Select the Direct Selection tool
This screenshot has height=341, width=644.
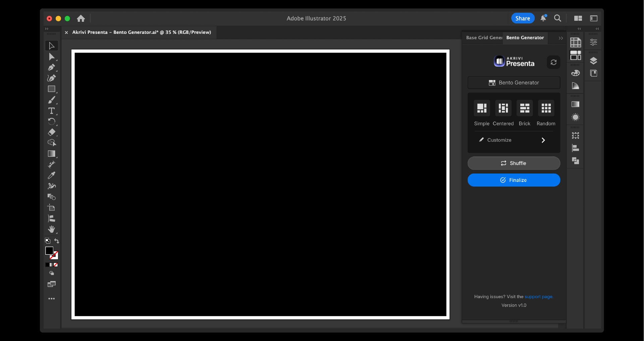(52, 57)
